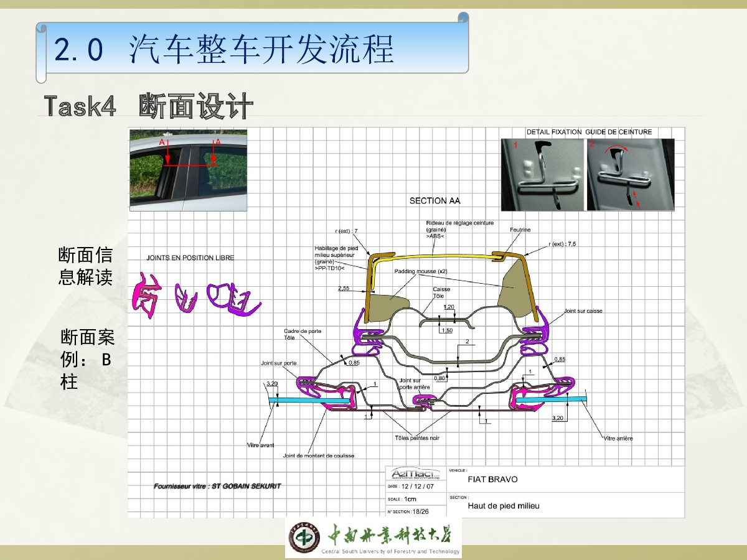Viewport: 747px width, 560px height.
Task: Select the "Vitre avant" label
Action: [260, 445]
